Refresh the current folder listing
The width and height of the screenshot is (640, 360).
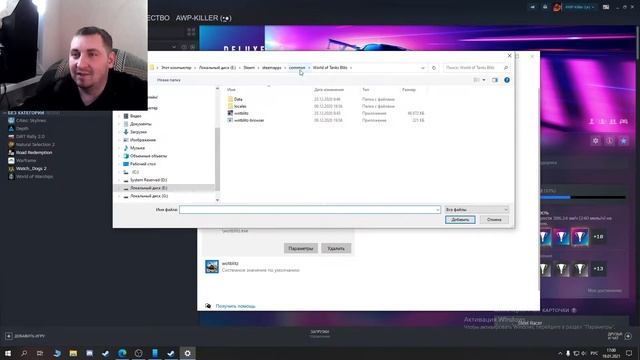click(x=434, y=68)
